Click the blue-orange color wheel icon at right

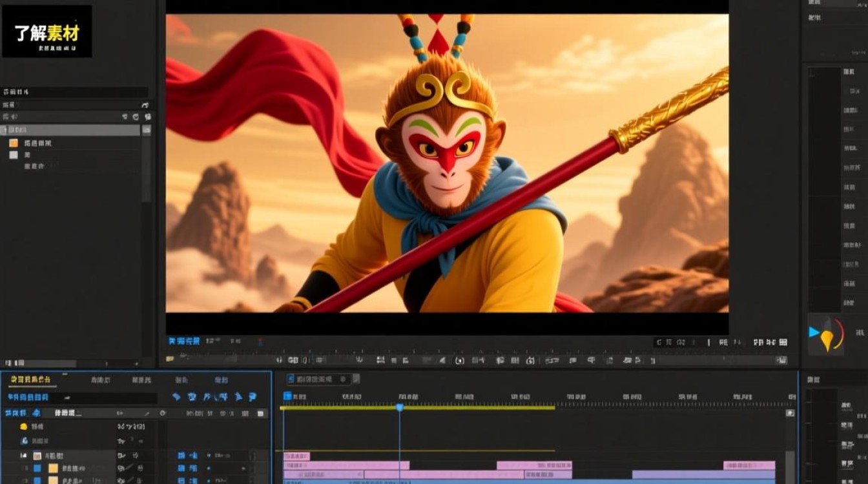(827, 334)
